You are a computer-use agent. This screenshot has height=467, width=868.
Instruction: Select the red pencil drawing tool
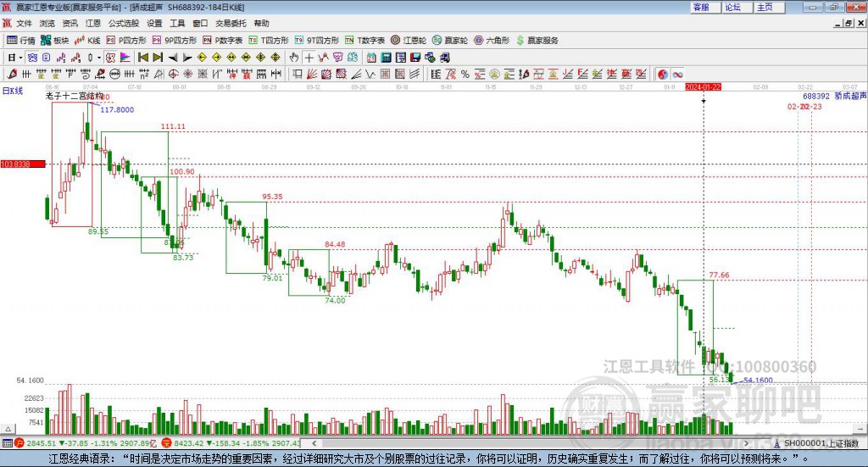pos(12,74)
